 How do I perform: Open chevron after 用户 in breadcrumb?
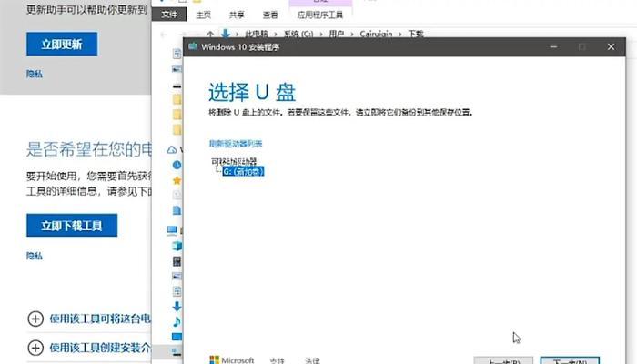click(x=352, y=35)
